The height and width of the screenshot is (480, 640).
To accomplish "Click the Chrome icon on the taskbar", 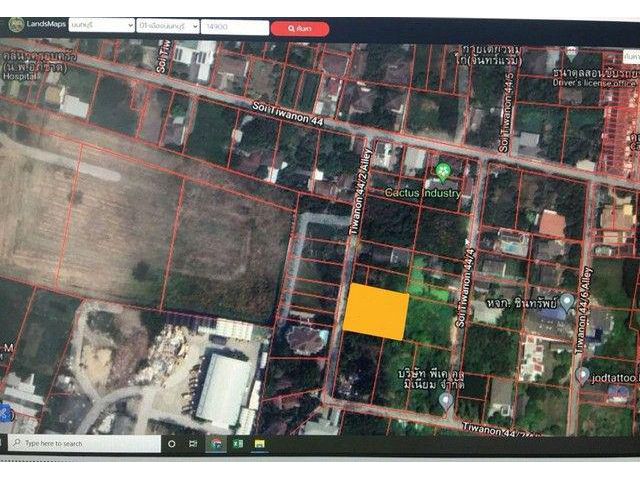I will pyautogui.click(x=216, y=444).
